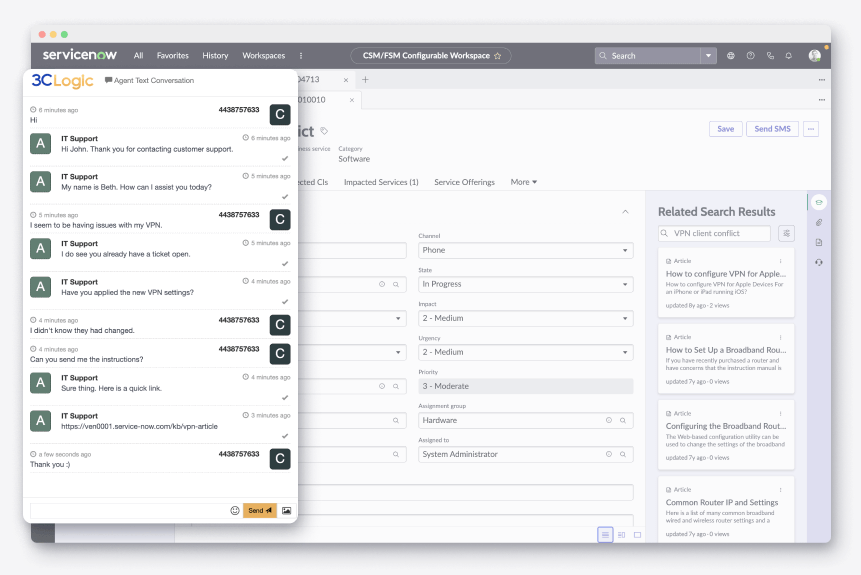Open options for the Common Router IP article
The height and width of the screenshot is (575, 861).
(780, 489)
